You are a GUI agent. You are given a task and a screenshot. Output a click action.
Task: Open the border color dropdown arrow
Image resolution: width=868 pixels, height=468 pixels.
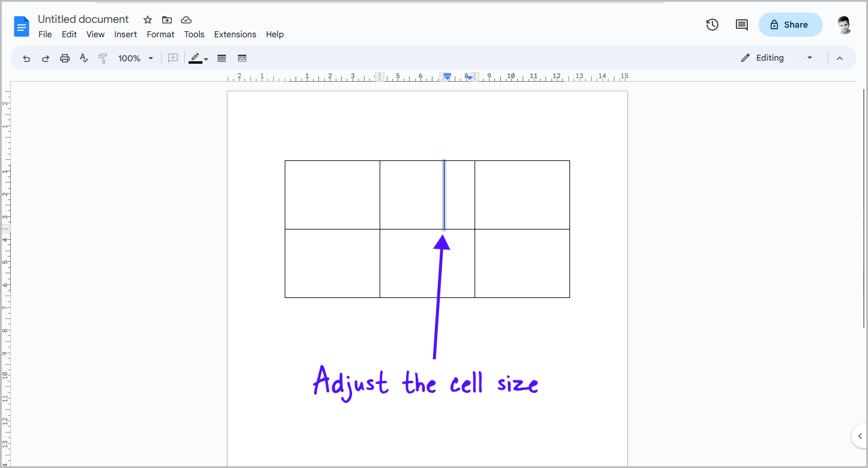pyautogui.click(x=206, y=58)
